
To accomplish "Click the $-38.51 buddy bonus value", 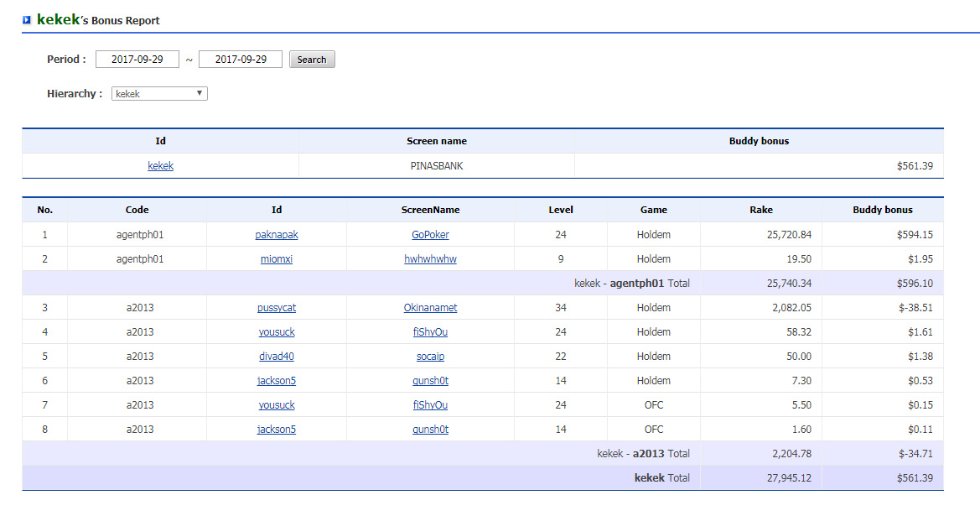I will coord(915,308).
